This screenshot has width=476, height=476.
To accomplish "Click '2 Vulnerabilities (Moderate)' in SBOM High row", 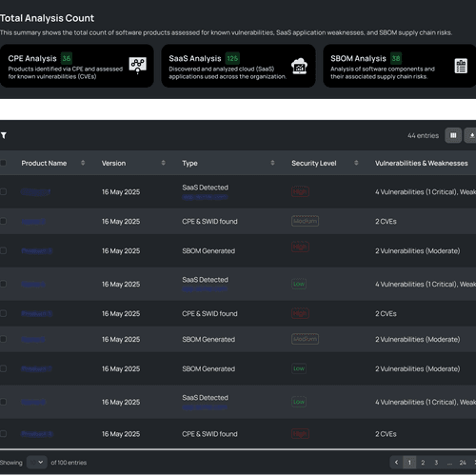I will click(417, 250).
